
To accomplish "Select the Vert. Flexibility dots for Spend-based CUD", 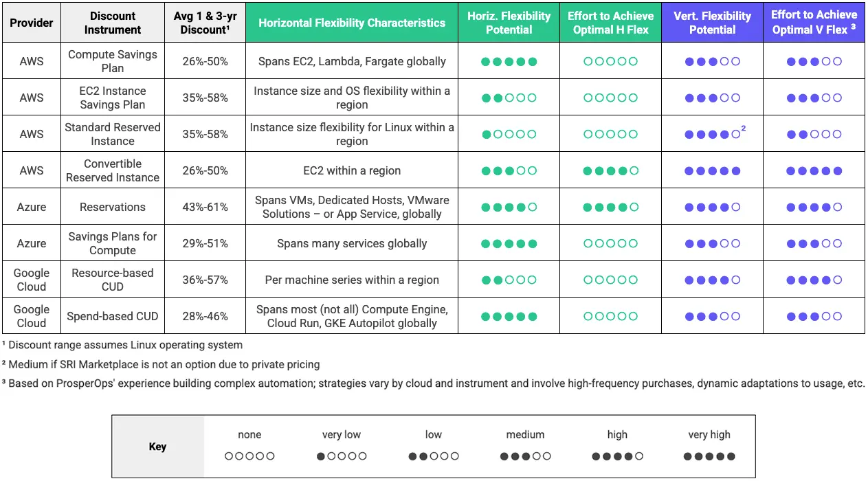I will (x=712, y=317).
